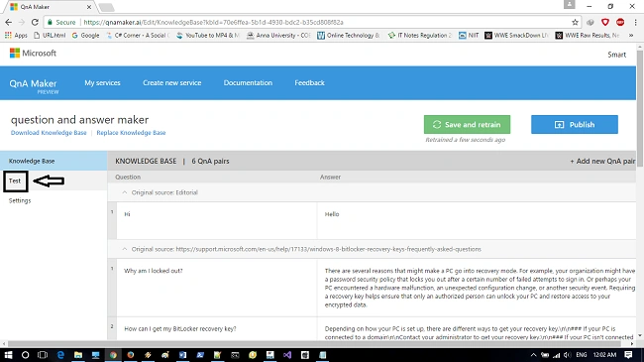Open Cortana search circle on taskbar

(25, 355)
